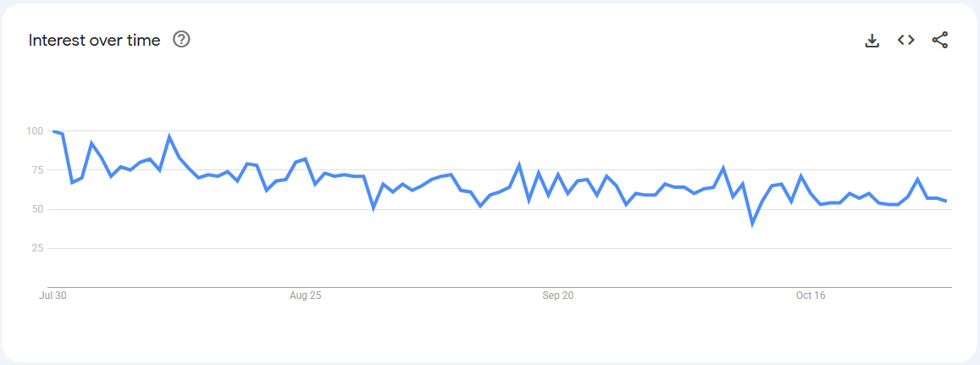This screenshot has width=980, height=365.
Task: Open the embed code icon
Action: pyautogui.click(x=906, y=40)
